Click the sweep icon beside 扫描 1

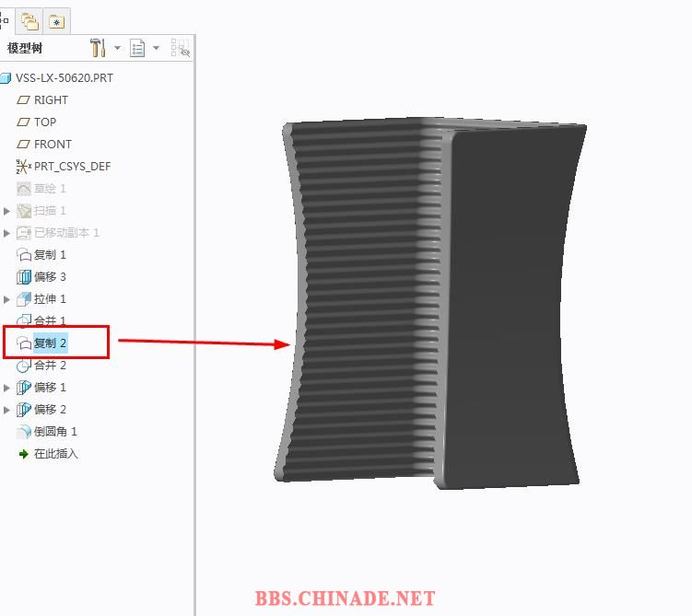(23, 211)
